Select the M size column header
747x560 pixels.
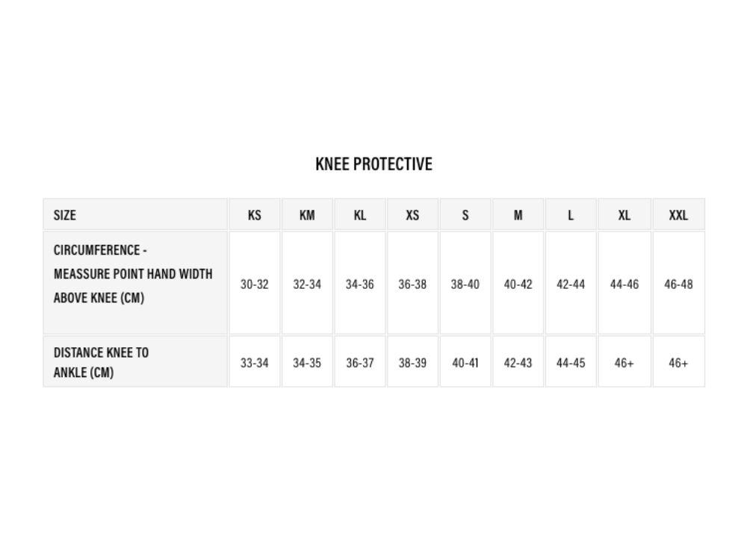coord(518,215)
